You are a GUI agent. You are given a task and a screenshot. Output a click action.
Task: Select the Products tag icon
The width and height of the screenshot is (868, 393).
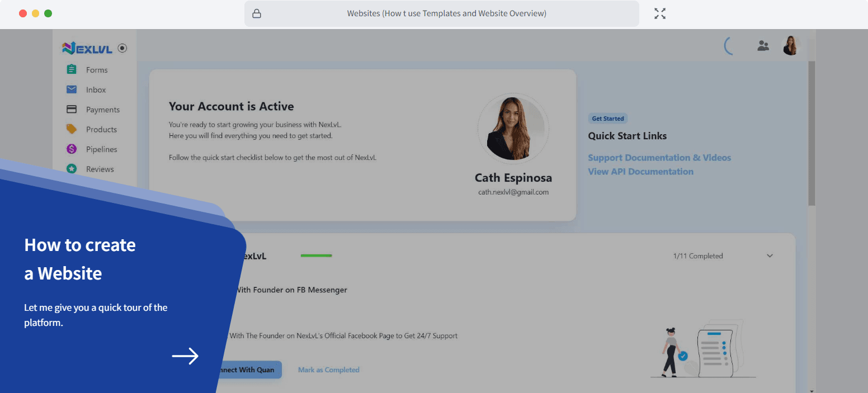tap(72, 129)
